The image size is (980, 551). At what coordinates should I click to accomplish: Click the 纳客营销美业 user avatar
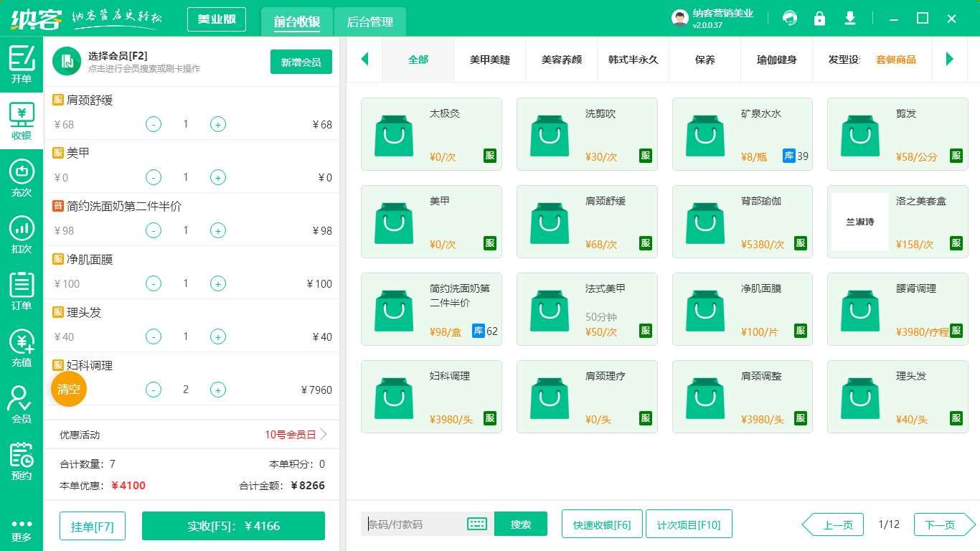click(x=680, y=18)
